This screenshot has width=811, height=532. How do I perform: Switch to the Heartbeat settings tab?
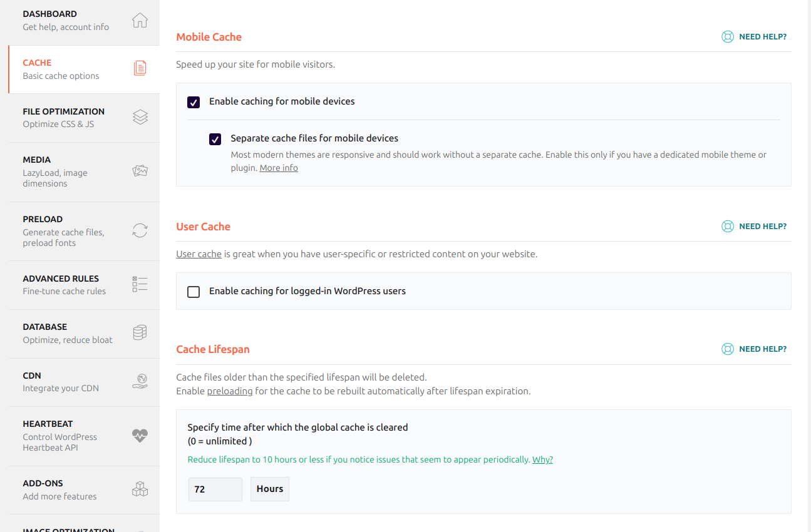59,436
